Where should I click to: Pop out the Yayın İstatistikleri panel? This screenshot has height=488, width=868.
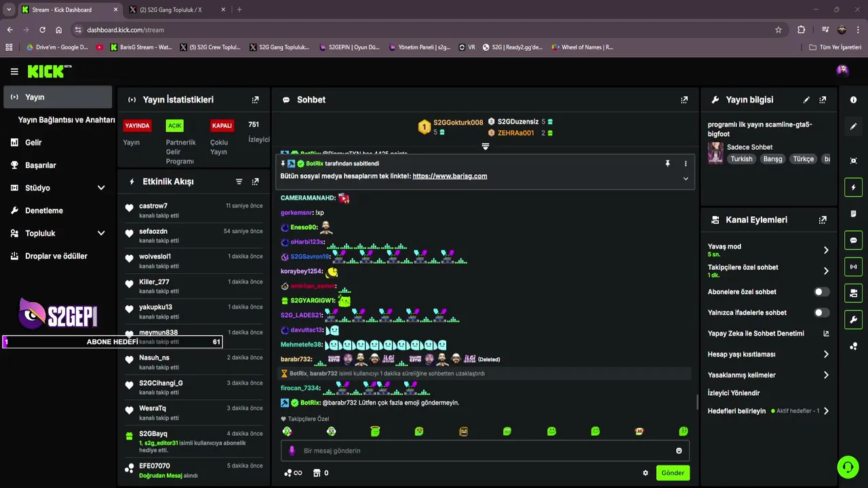tap(255, 100)
